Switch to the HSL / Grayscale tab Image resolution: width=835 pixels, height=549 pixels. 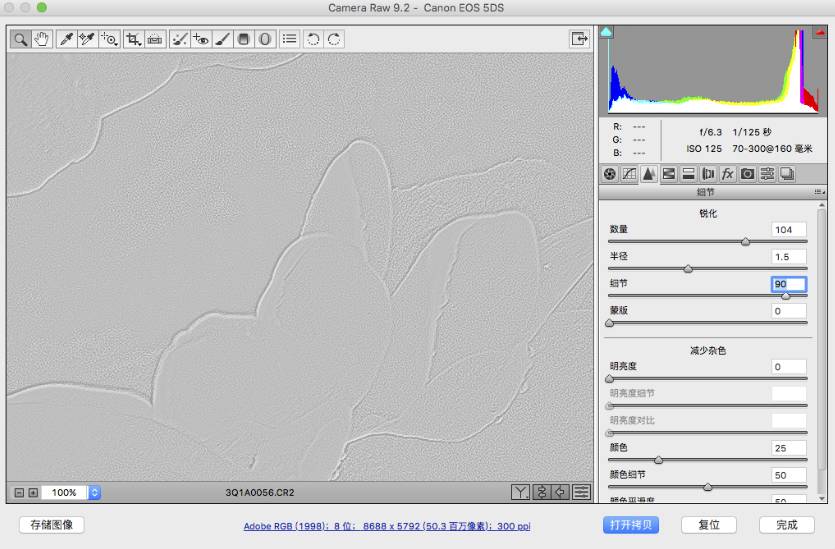(x=668, y=174)
